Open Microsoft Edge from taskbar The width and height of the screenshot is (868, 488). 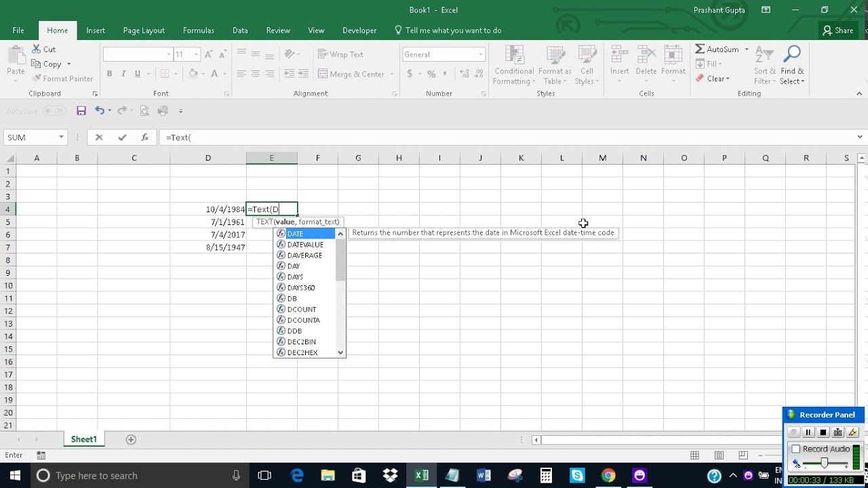tap(297, 475)
